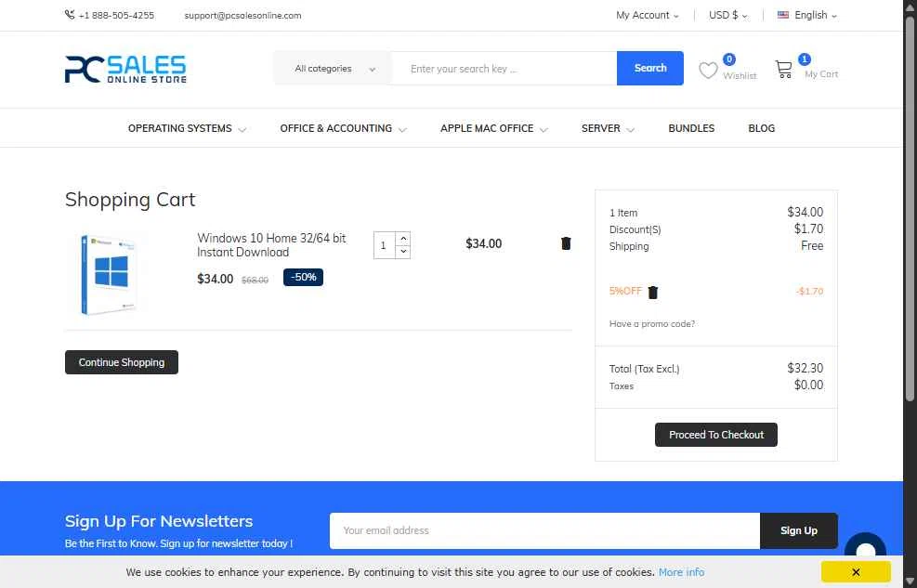Viewport: 917px width, 588px height.
Task: Expand the Server menu
Action: point(607,128)
